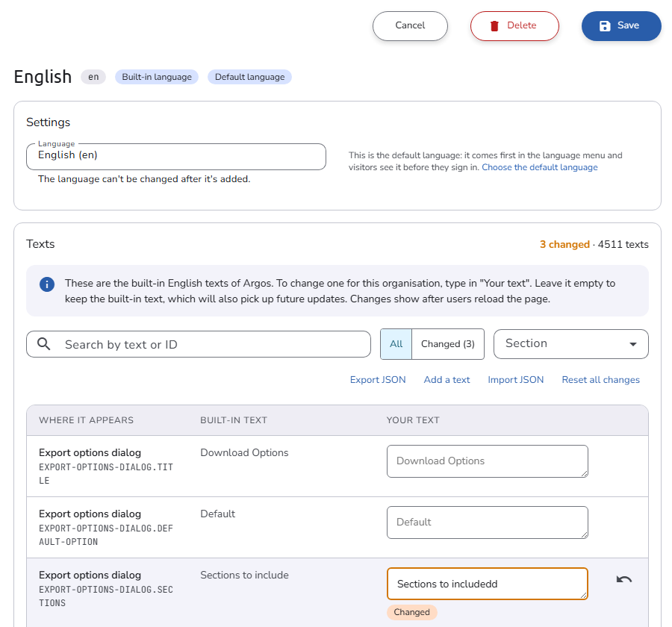Edit the Download Options text field
The image size is (672, 627).
(x=488, y=461)
